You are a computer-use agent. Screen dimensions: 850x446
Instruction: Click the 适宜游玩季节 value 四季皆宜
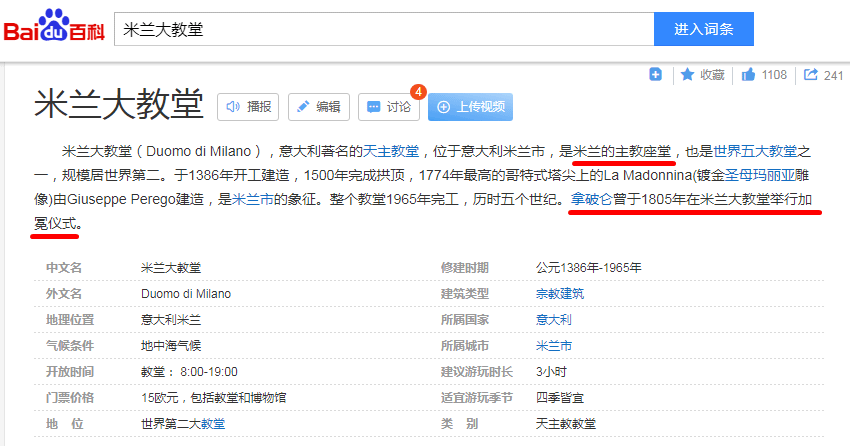pos(559,398)
